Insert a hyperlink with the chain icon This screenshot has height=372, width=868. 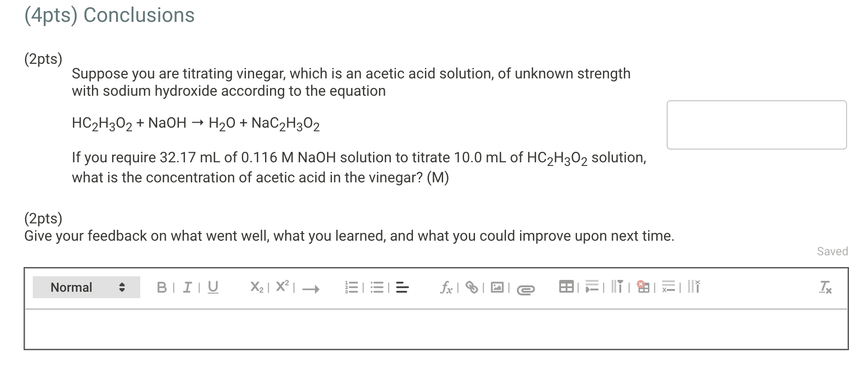pyautogui.click(x=471, y=287)
